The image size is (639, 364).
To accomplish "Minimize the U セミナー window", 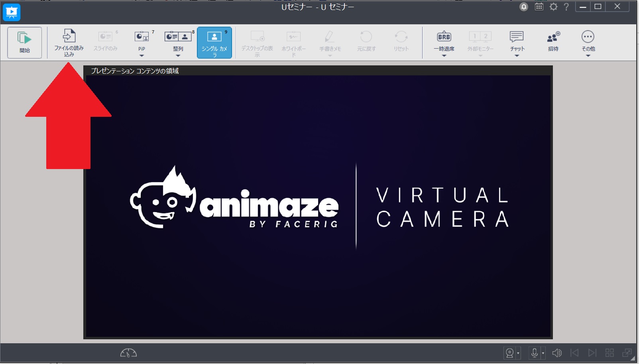I will coord(583,7).
